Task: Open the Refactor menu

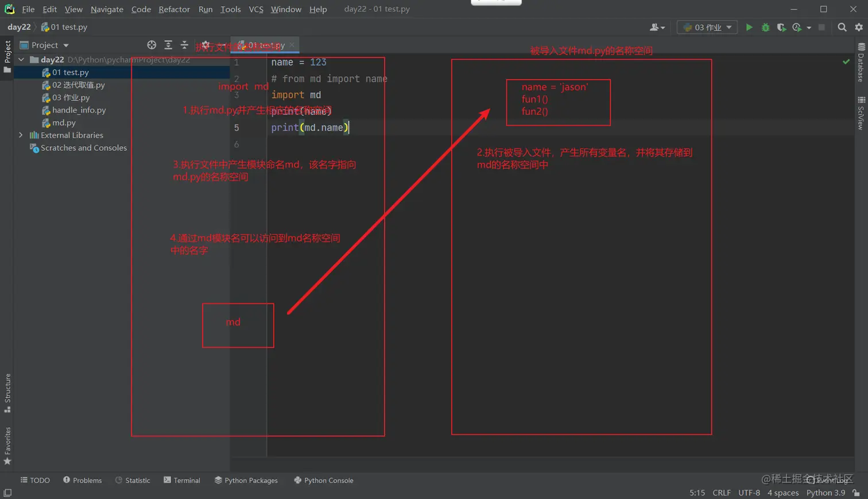Action: pyautogui.click(x=174, y=9)
